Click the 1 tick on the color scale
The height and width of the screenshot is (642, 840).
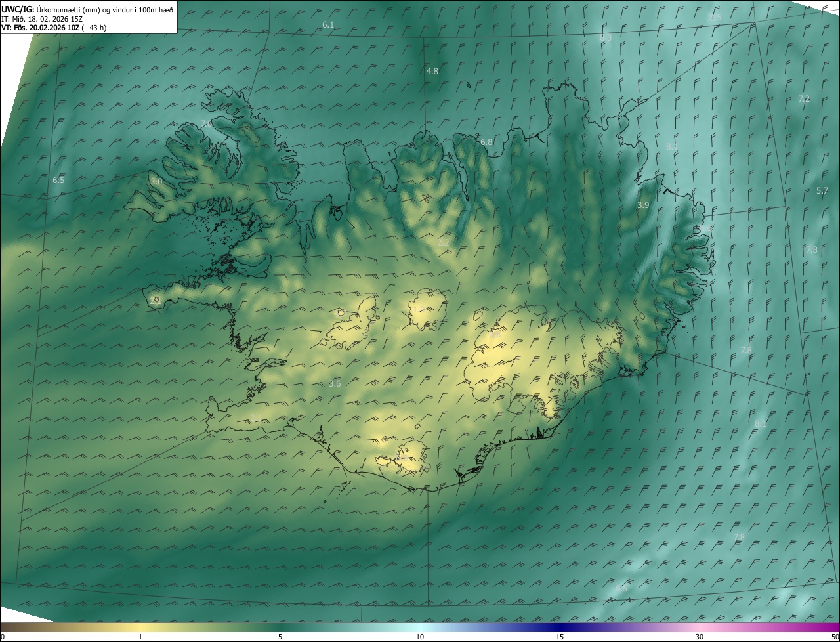(140, 637)
